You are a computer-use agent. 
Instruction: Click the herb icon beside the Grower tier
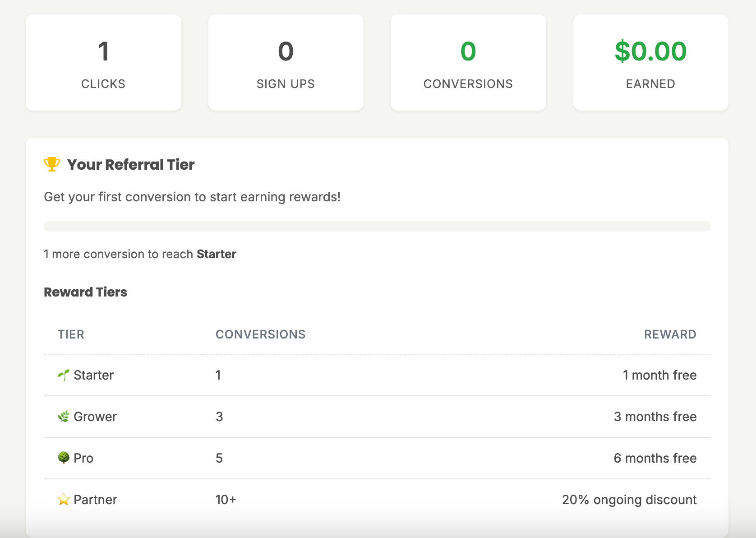[x=64, y=416]
